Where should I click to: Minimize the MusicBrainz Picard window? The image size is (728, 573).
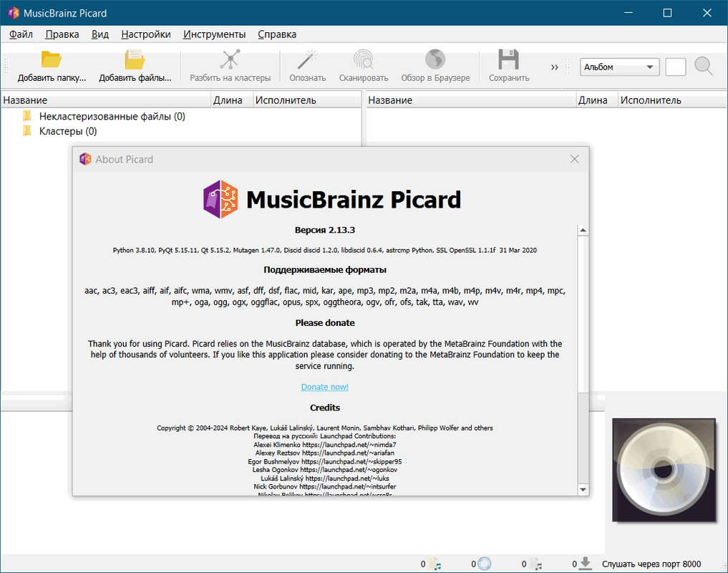pos(628,13)
